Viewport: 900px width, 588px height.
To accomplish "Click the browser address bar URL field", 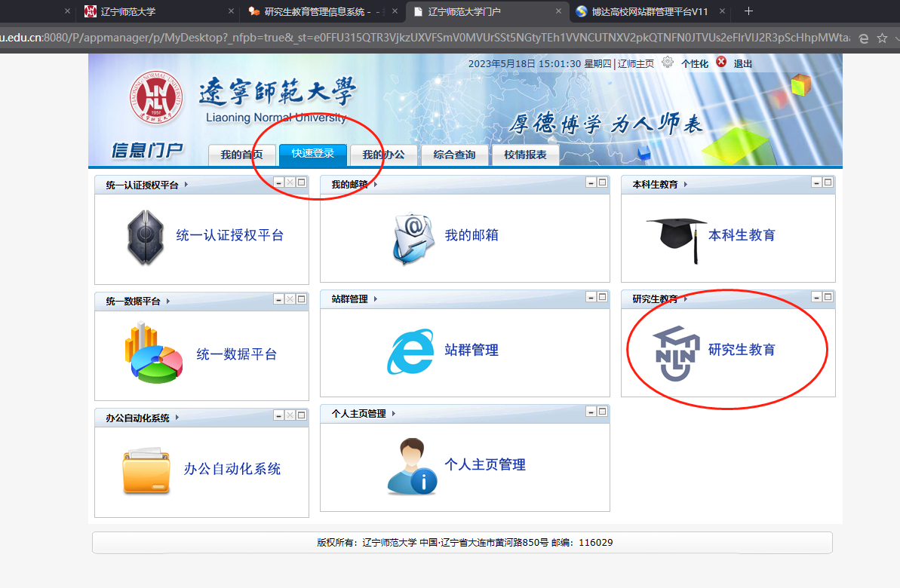I will point(425,38).
